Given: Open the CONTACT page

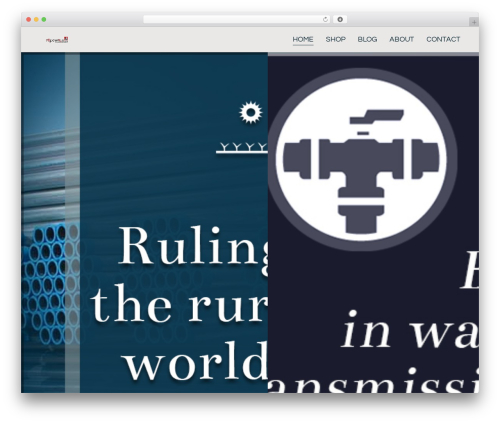Looking at the screenshot, I should (x=443, y=39).
